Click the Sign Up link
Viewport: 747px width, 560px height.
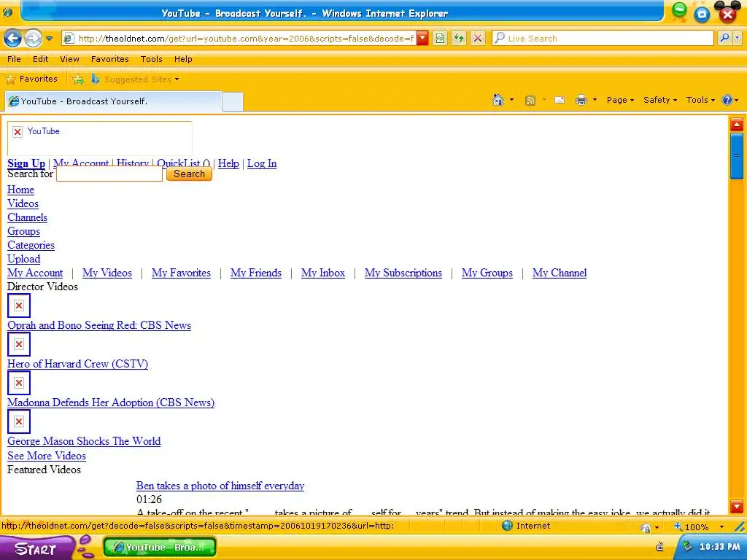[x=26, y=163]
